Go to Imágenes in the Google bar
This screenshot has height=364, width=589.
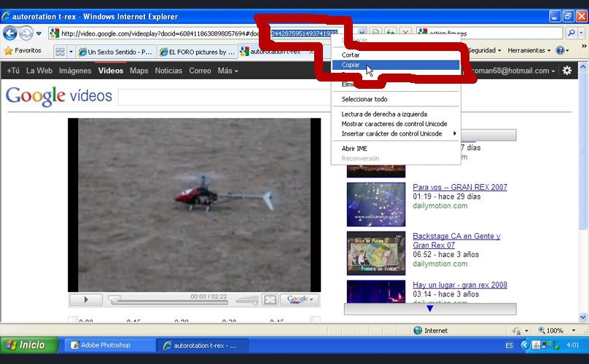(x=75, y=71)
